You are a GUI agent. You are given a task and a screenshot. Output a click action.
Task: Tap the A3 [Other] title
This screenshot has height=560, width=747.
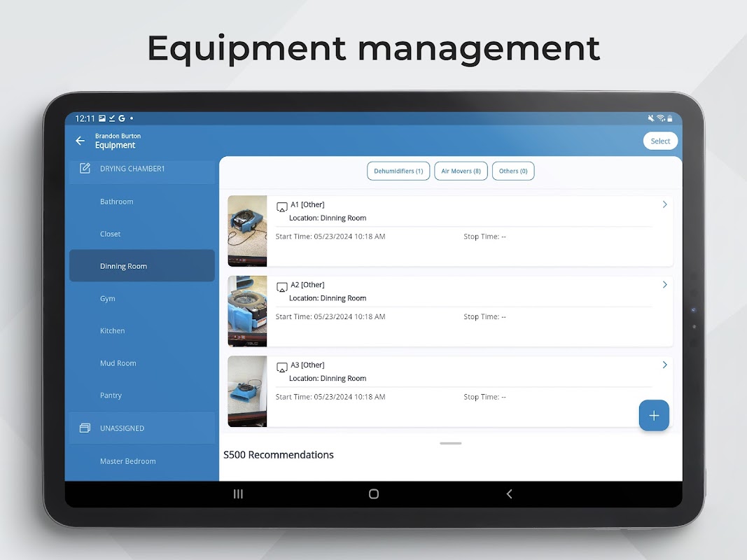pyautogui.click(x=307, y=365)
